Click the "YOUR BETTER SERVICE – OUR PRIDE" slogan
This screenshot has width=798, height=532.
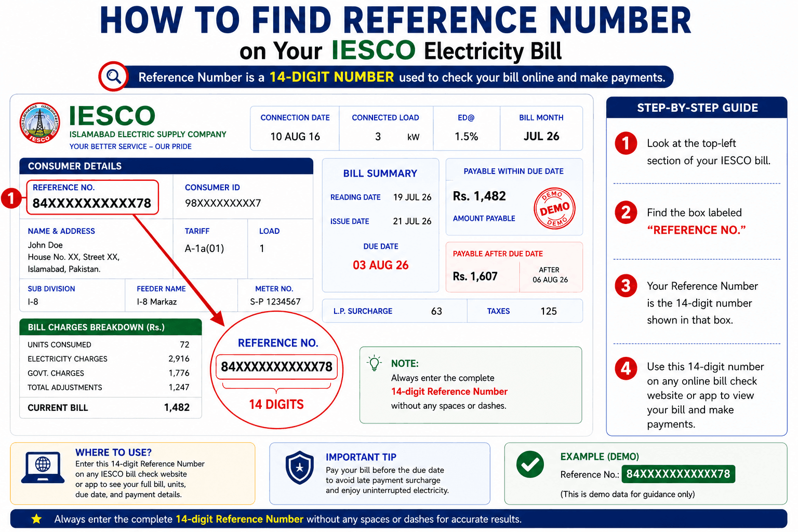[x=130, y=147]
